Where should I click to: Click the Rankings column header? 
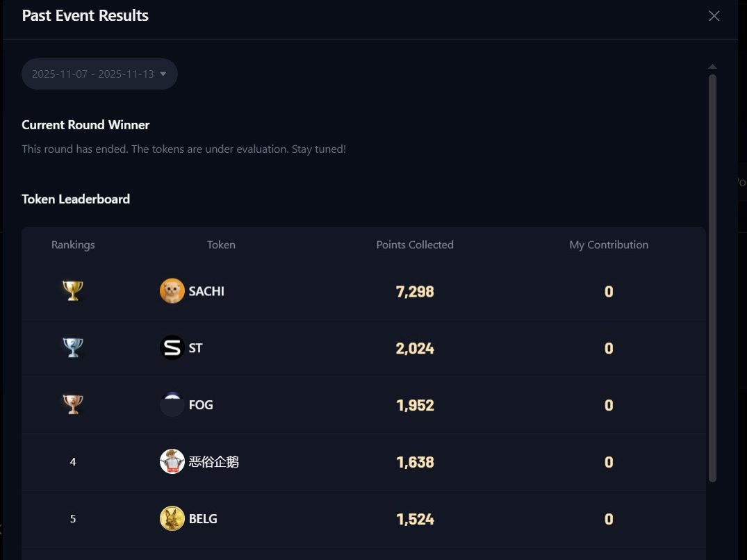[x=73, y=245]
